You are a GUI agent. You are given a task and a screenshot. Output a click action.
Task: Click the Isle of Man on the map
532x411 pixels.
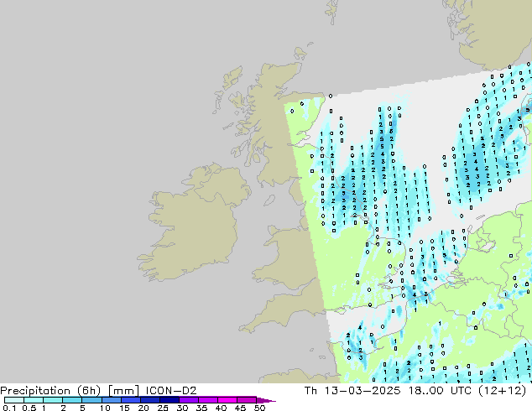tap(269, 200)
